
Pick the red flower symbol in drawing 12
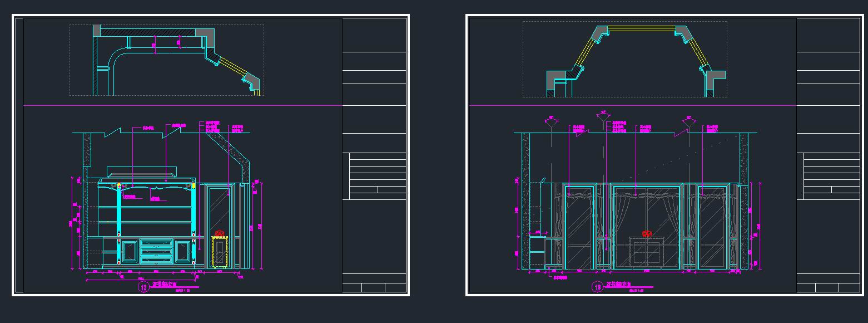pos(220,233)
